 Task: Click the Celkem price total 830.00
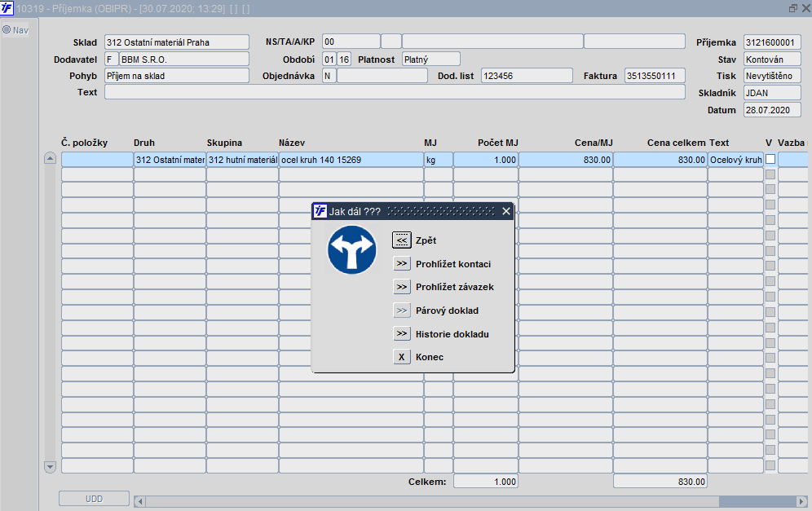[660, 482]
